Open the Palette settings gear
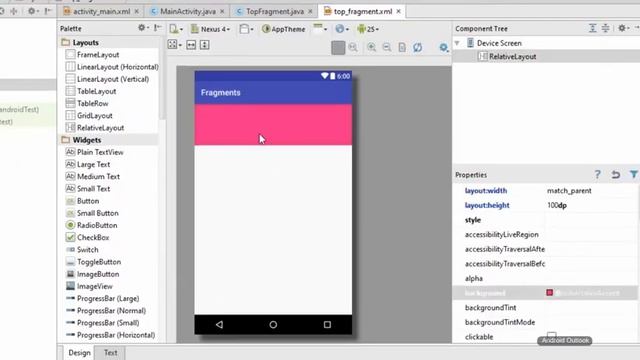Image resolution: width=640 pixels, height=360 pixels. point(142,28)
